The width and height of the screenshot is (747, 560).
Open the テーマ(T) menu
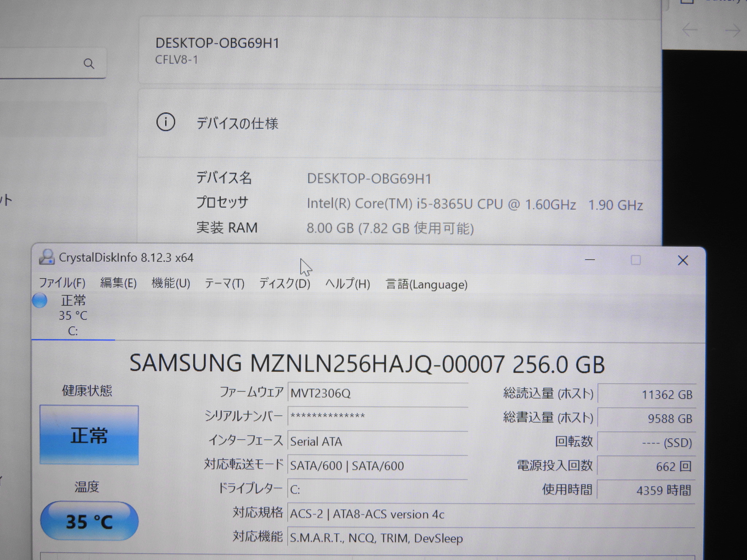(224, 284)
